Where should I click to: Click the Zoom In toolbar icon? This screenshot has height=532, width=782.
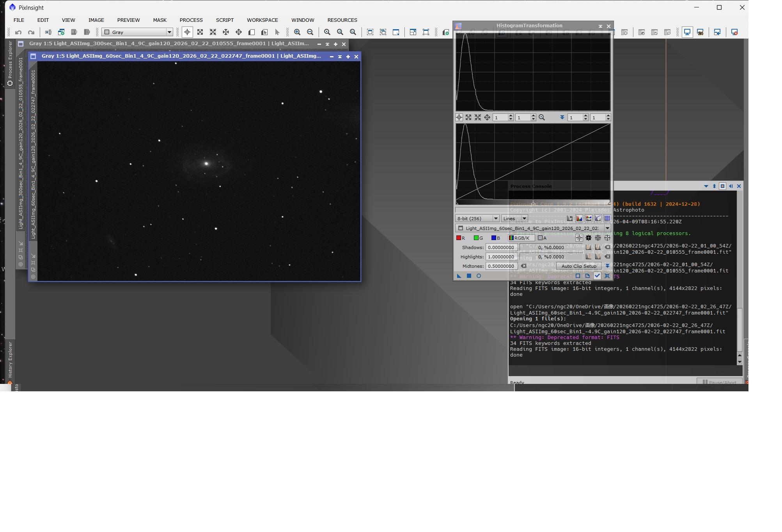click(297, 32)
